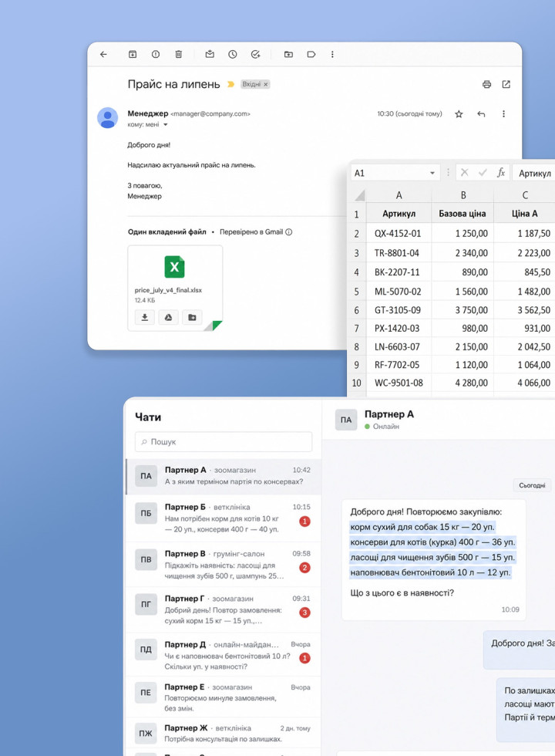This screenshot has height=756, width=555.
Task: Download the price_july_v4_final.xlsx attachment
Action: click(x=145, y=317)
